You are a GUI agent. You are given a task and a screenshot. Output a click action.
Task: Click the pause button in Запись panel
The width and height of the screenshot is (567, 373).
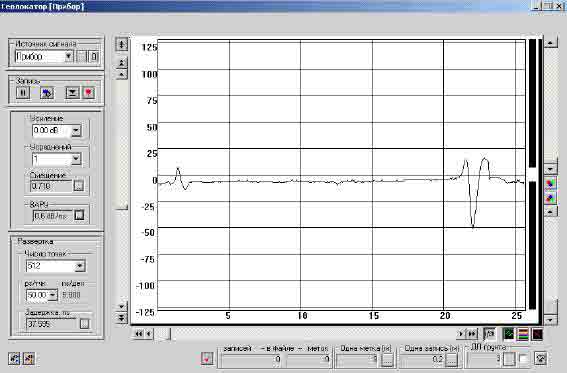tap(23, 93)
